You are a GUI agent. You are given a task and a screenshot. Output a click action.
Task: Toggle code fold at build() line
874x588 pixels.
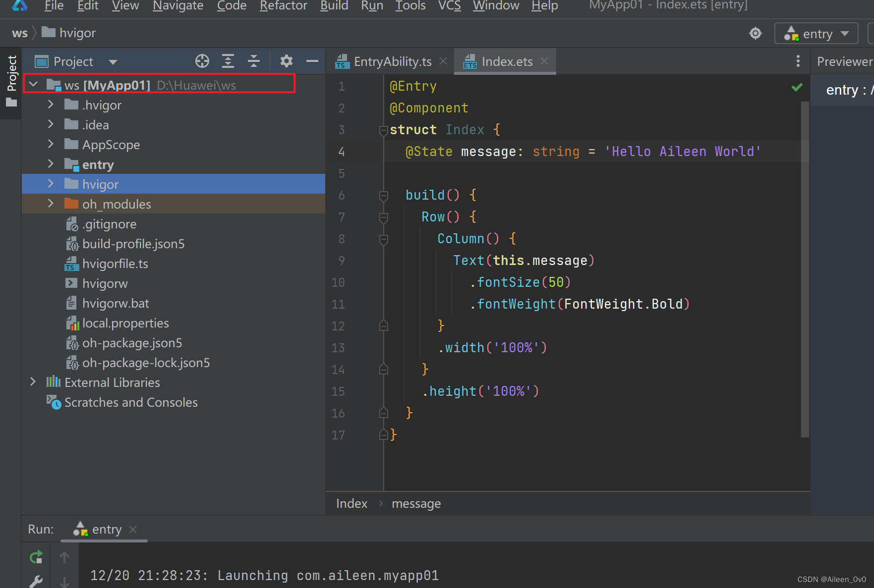[x=383, y=196]
